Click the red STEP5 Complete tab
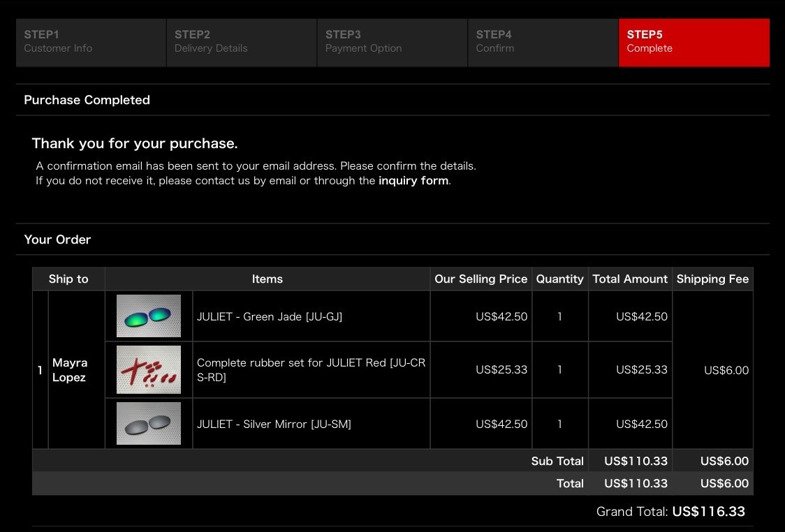The height and width of the screenshot is (532, 785). (x=694, y=42)
